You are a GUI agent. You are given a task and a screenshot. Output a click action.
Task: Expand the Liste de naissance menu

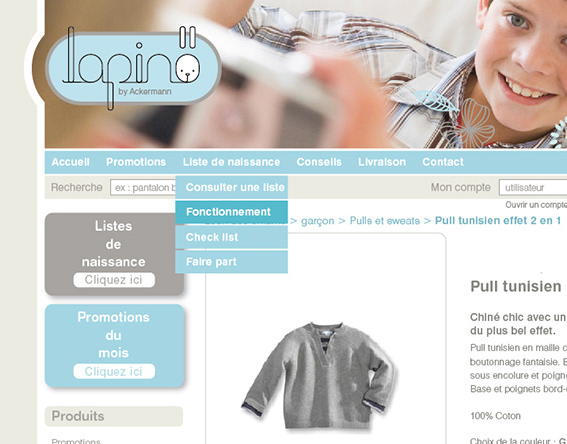(x=231, y=162)
